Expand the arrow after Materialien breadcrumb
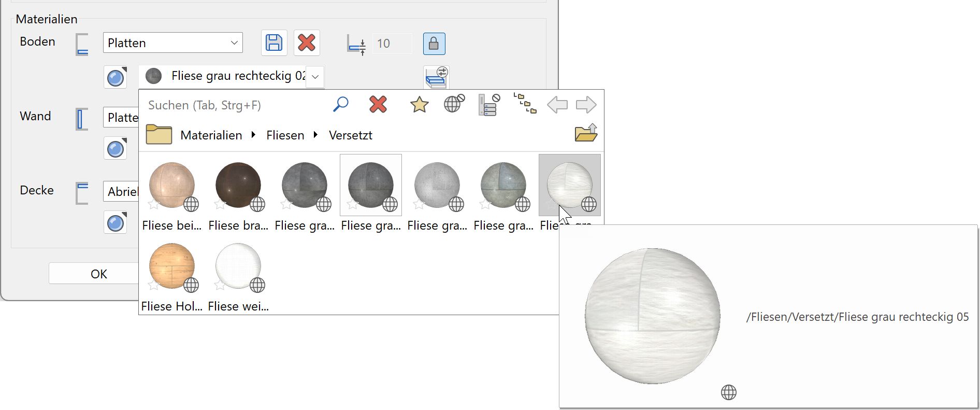980x410 pixels. point(253,135)
